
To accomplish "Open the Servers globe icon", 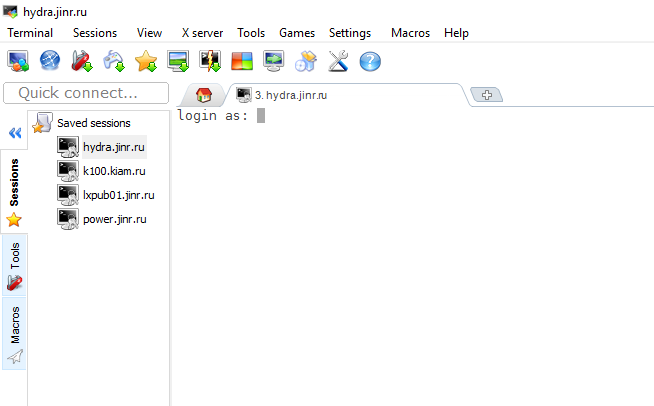I will [50, 62].
